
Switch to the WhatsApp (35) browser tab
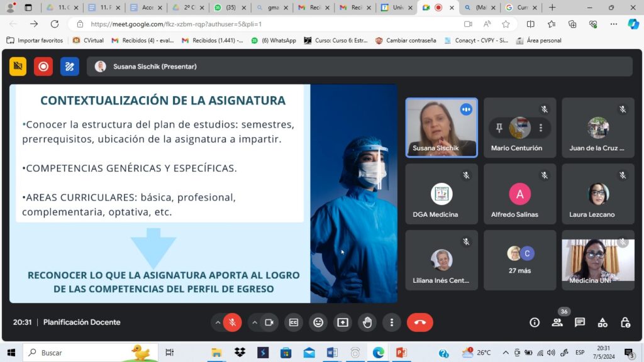coord(228,8)
